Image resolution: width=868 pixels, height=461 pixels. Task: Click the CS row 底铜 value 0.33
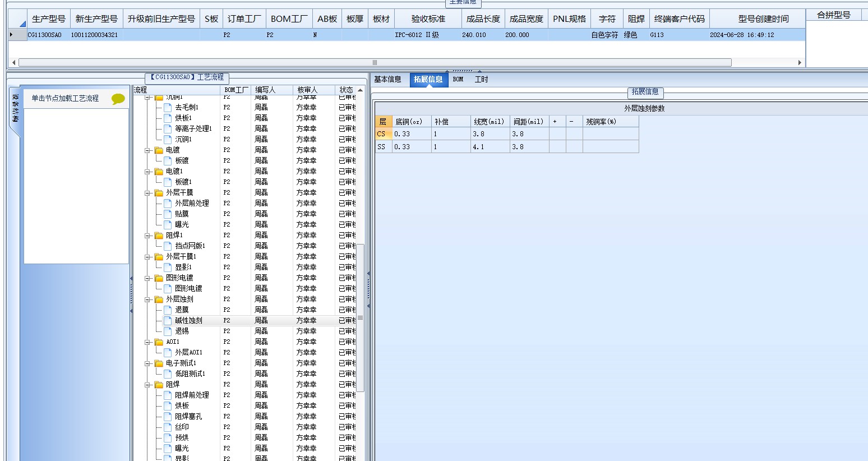tap(412, 134)
